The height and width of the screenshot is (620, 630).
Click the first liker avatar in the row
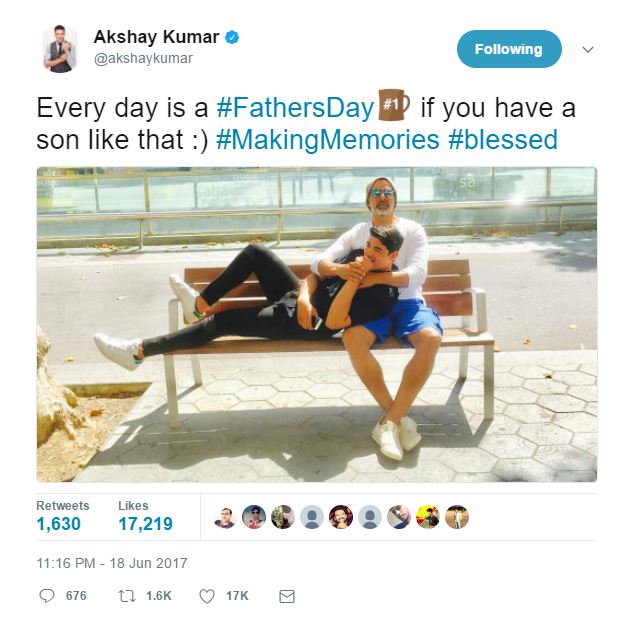(225, 517)
